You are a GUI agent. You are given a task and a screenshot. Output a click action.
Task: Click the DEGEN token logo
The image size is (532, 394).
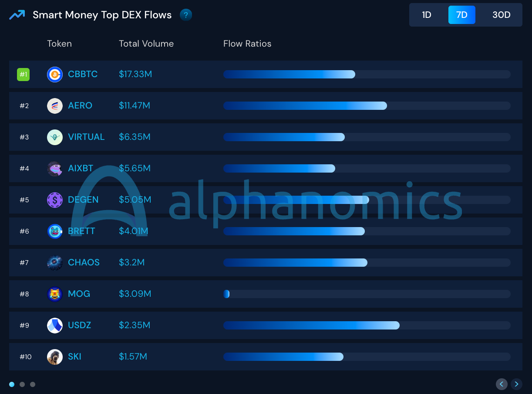click(55, 200)
